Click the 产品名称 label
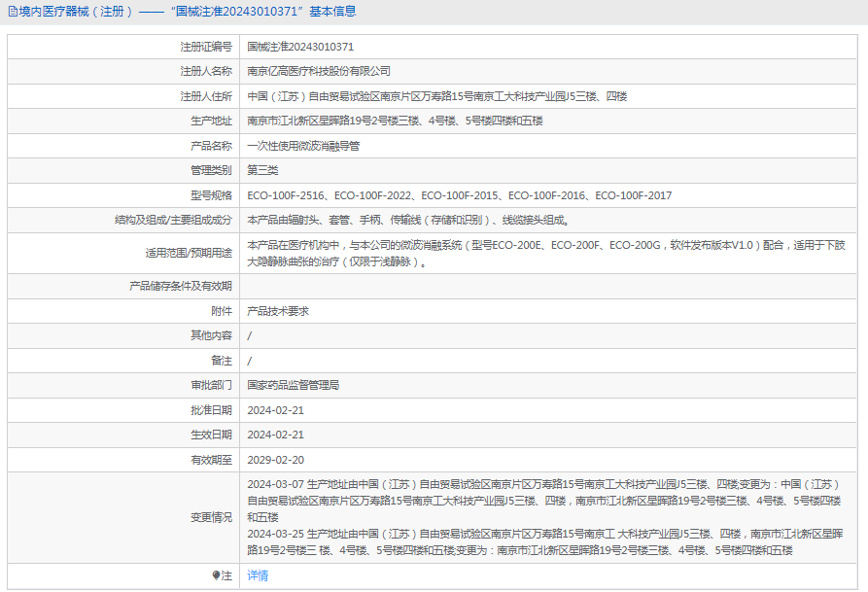Image resolution: width=868 pixels, height=592 pixels. tap(212, 146)
